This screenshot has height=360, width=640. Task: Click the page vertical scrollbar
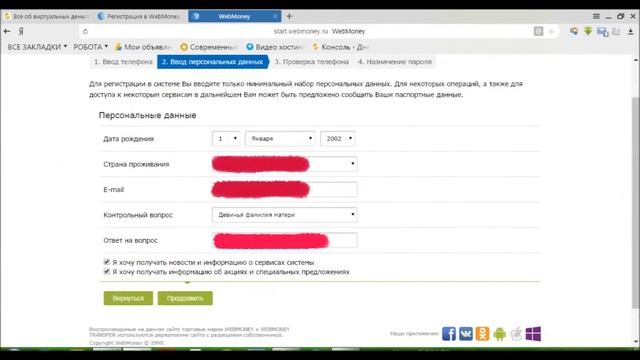pyautogui.click(x=636, y=202)
